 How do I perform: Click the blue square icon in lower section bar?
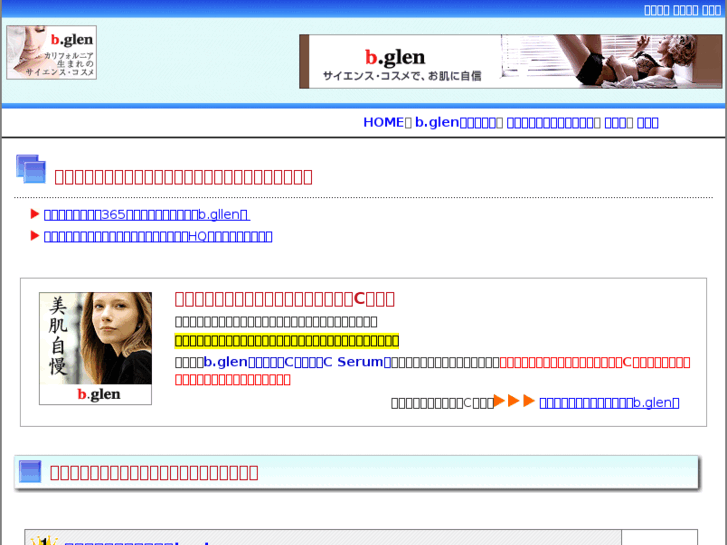(30, 472)
